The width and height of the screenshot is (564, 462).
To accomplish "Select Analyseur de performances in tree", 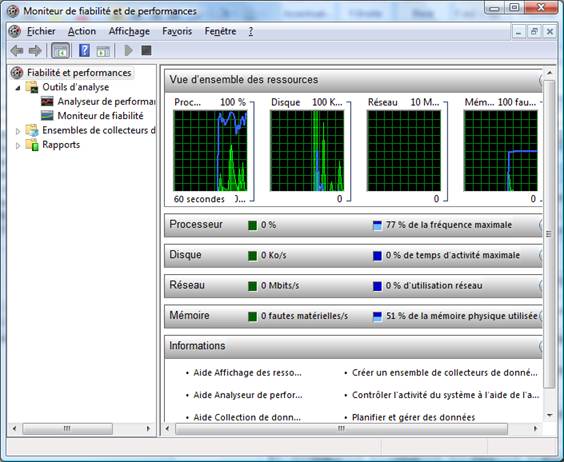I will [106, 101].
